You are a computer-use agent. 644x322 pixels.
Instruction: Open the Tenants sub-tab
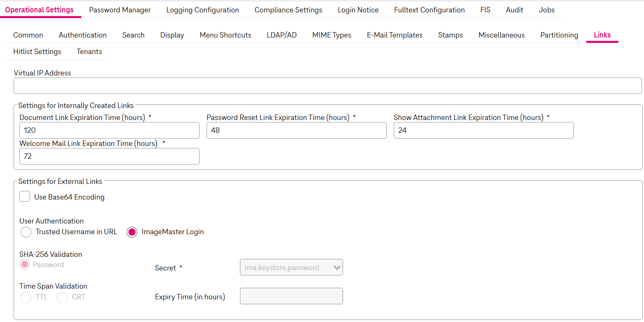(89, 52)
